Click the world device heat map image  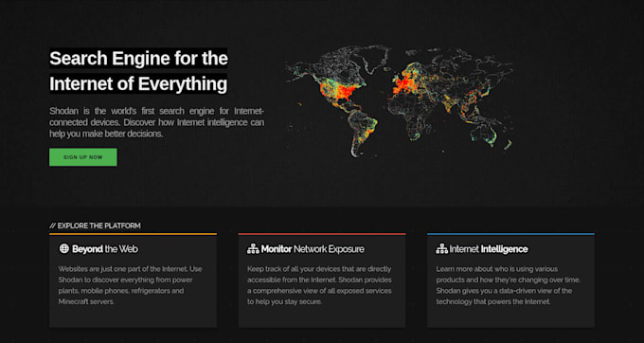point(400,100)
